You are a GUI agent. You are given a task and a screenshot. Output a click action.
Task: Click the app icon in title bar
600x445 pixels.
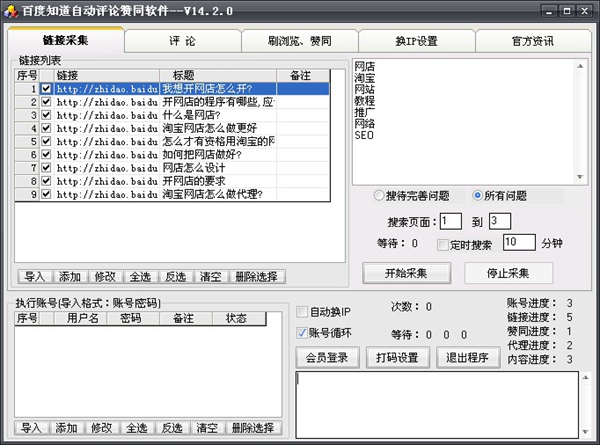tap(11, 10)
